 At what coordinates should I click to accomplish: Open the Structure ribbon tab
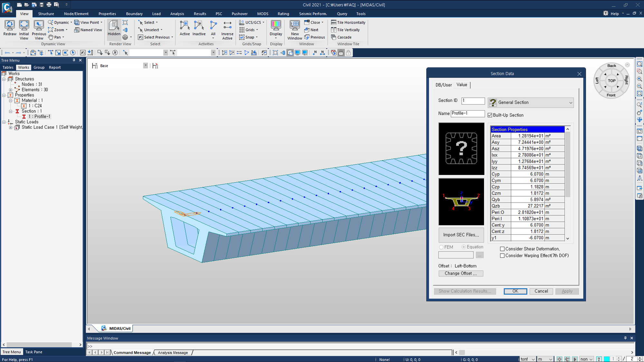pos(46,14)
